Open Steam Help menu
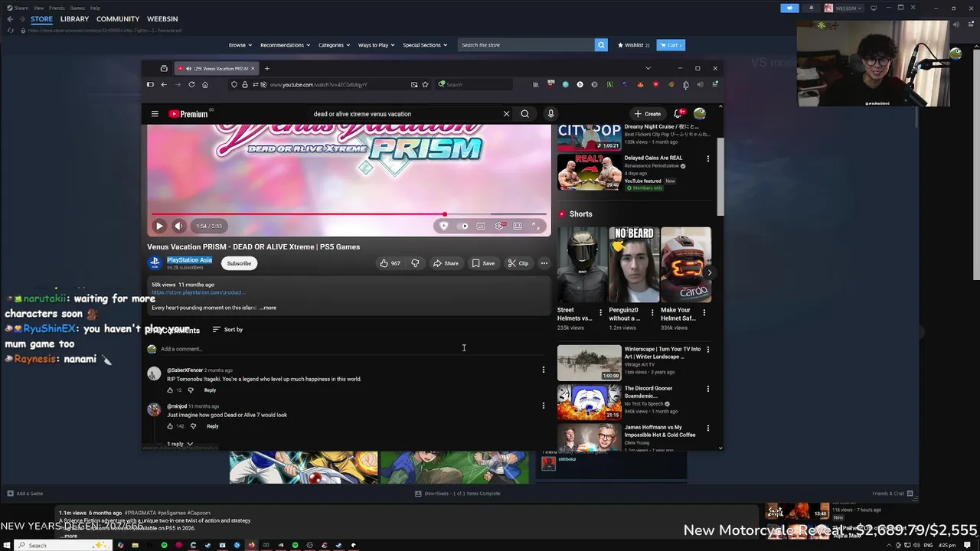This screenshot has width=980, height=551. pyautogui.click(x=95, y=8)
